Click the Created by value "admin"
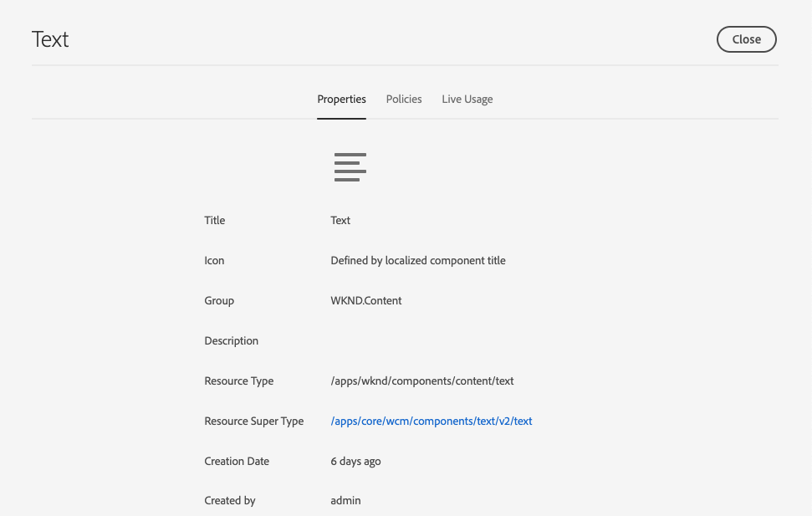Screen dimensions: 812x516 click(345, 500)
